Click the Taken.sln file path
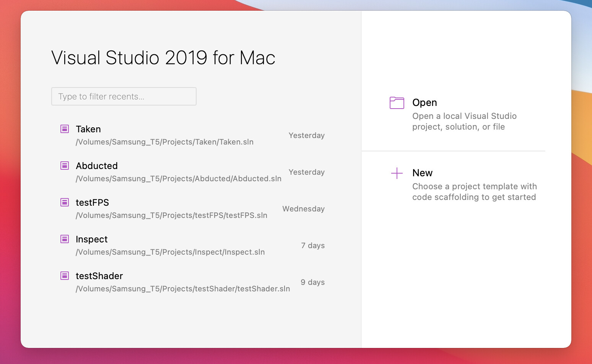592x364 pixels. pyautogui.click(x=164, y=142)
